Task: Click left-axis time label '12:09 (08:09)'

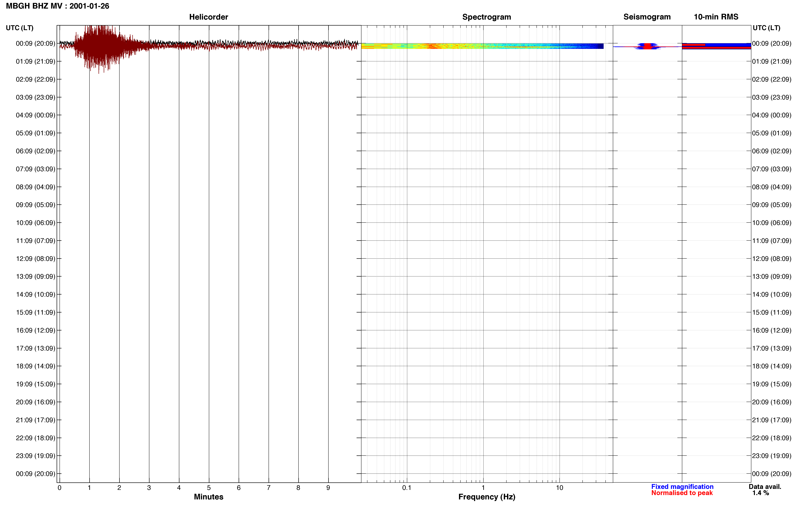Action: click(x=36, y=259)
